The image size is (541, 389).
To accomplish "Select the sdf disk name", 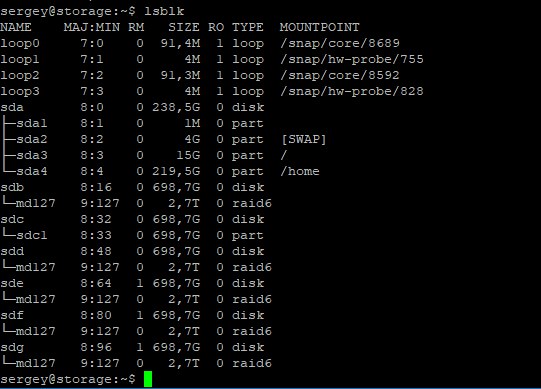I will pos(12,315).
